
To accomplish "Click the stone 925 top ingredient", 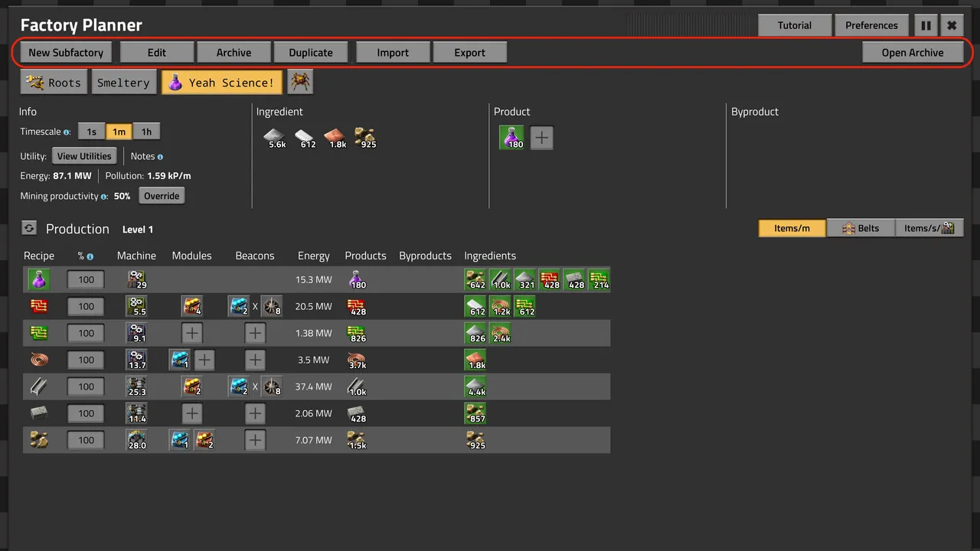I will [x=365, y=138].
